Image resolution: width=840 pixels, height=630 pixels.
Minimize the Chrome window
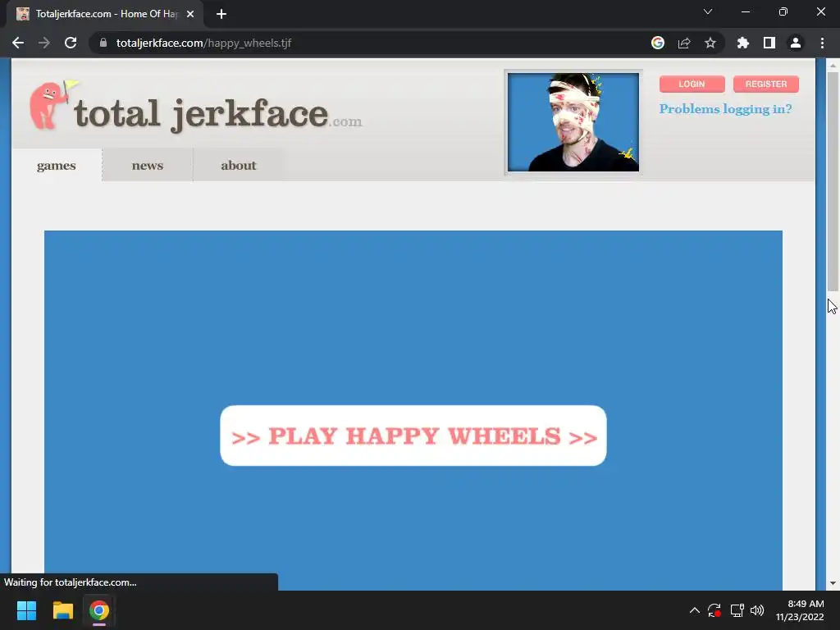pos(745,11)
